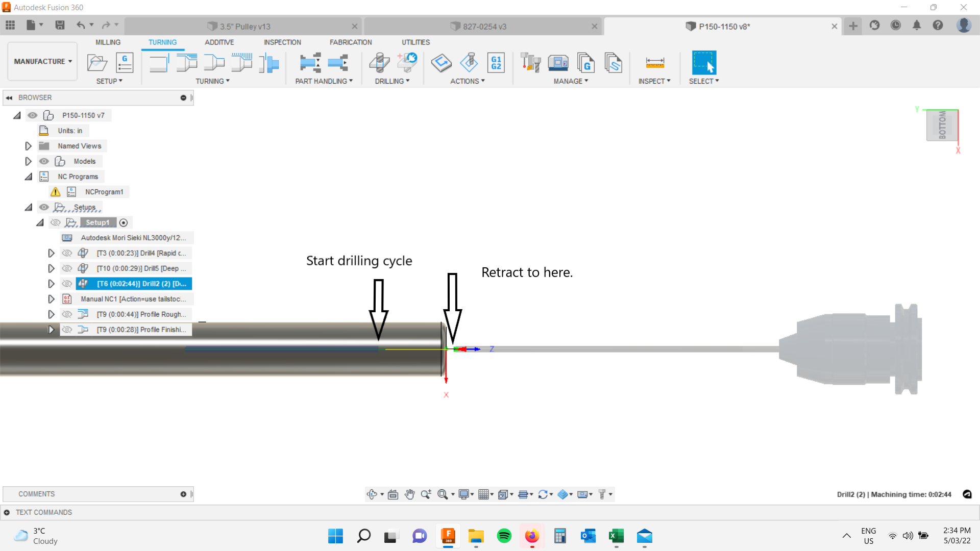Show the hidden Setup1 with its eye icon

coord(56,222)
